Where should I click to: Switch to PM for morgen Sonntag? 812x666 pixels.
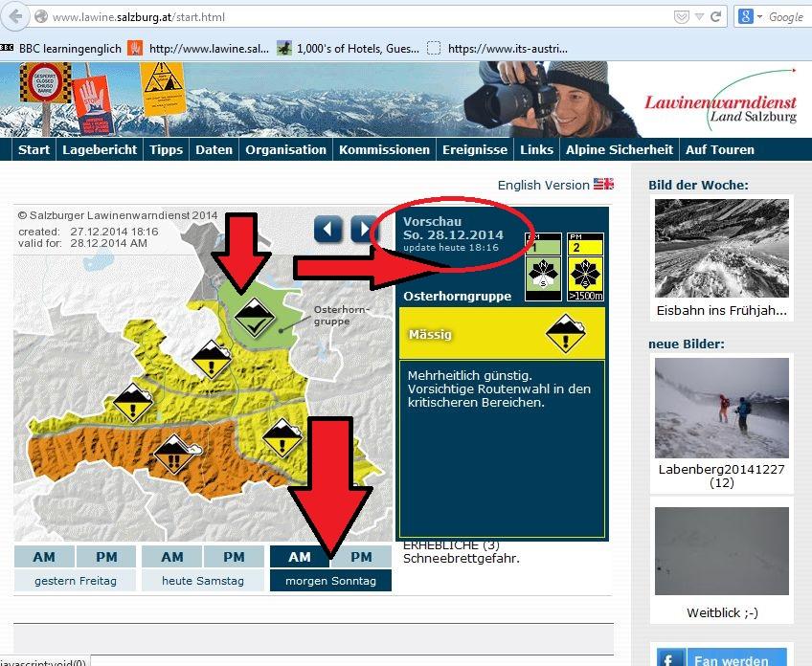361,557
